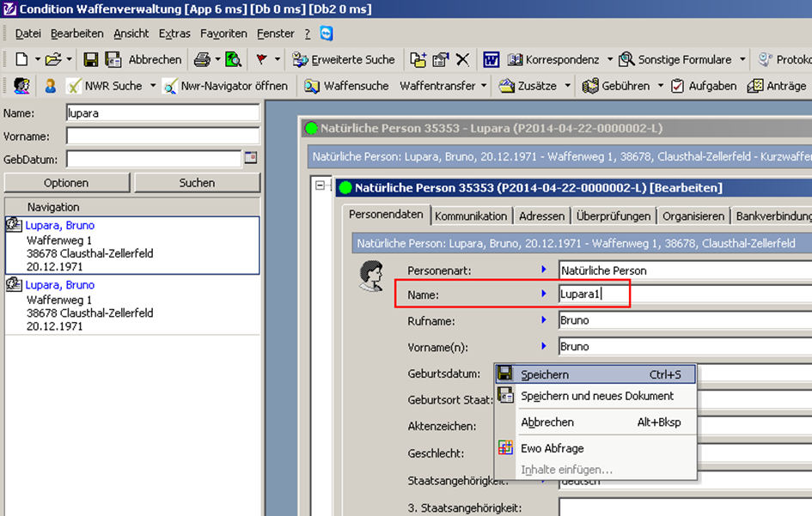Click into the Vorname search field

pos(162,136)
